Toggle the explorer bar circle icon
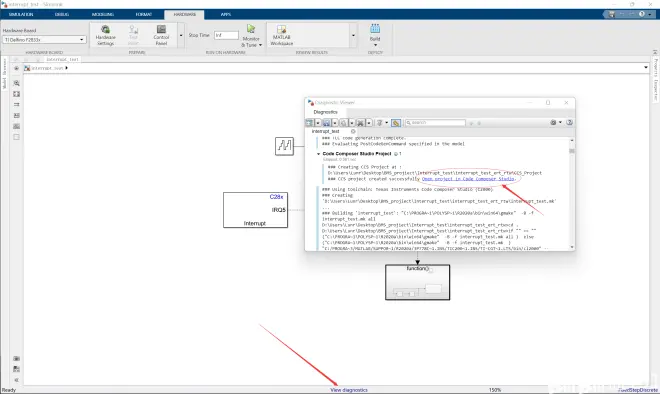 point(16,68)
